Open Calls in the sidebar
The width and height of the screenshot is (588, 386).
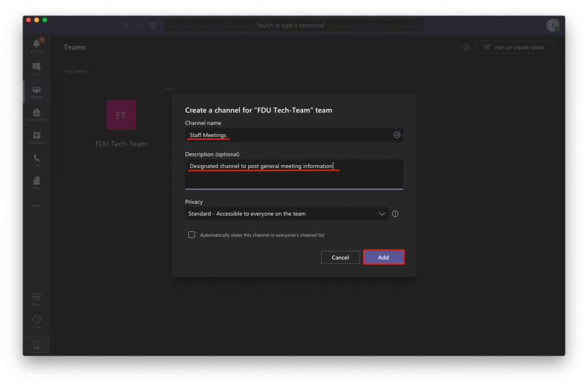coord(36,160)
